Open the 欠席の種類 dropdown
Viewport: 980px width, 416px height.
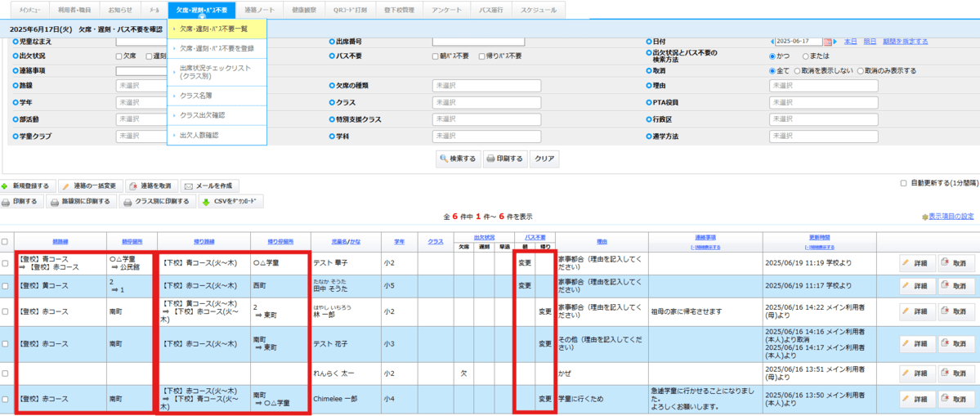tap(486, 86)
